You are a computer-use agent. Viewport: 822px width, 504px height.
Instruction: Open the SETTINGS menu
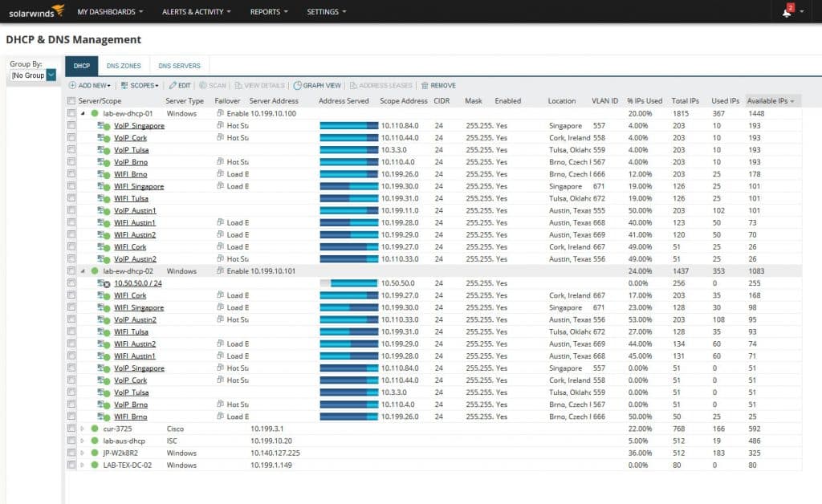click(324, 11)
